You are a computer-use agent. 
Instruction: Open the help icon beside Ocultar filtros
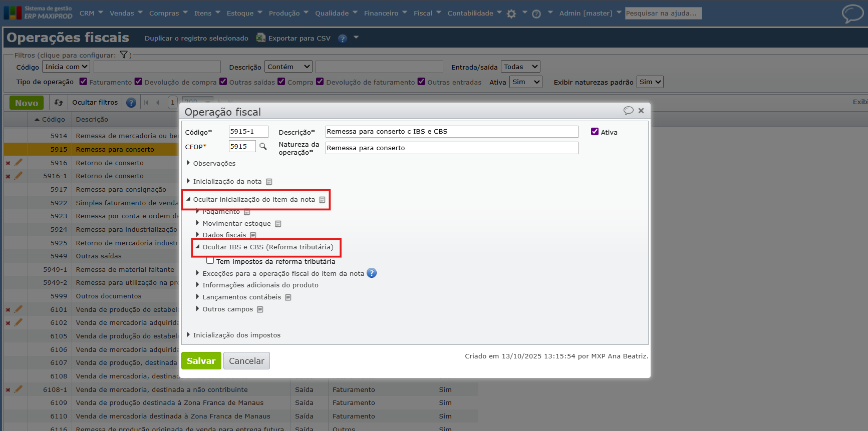coord(131,103)
